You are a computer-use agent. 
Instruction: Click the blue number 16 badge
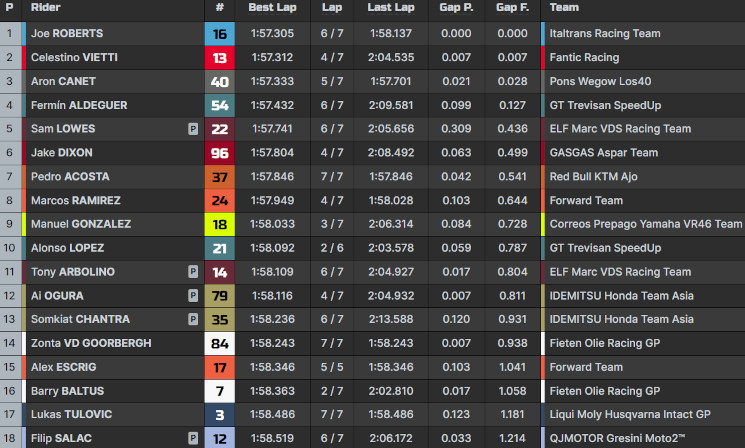(219, 34)
